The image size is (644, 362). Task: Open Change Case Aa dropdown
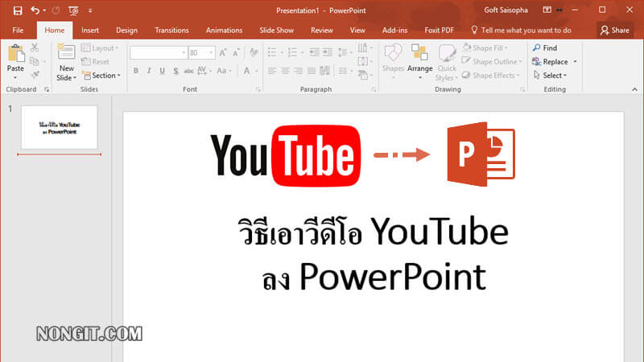coord(224,71)
